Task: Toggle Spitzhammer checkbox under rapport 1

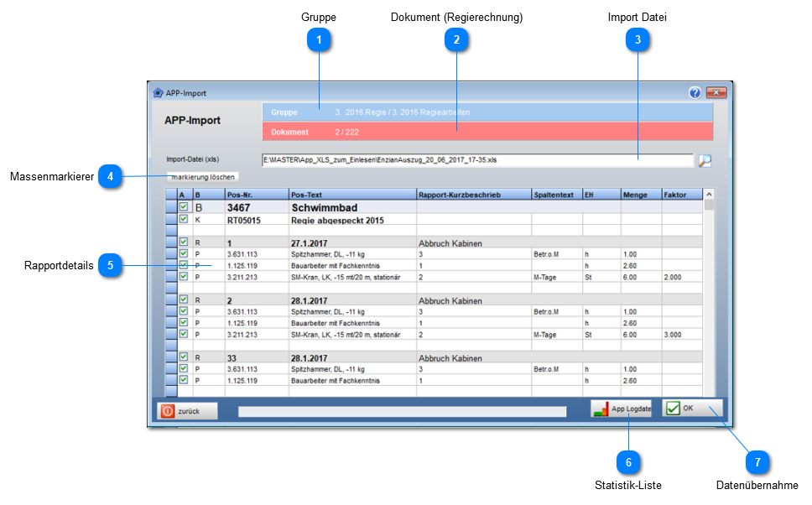Action: coord(184,254)
